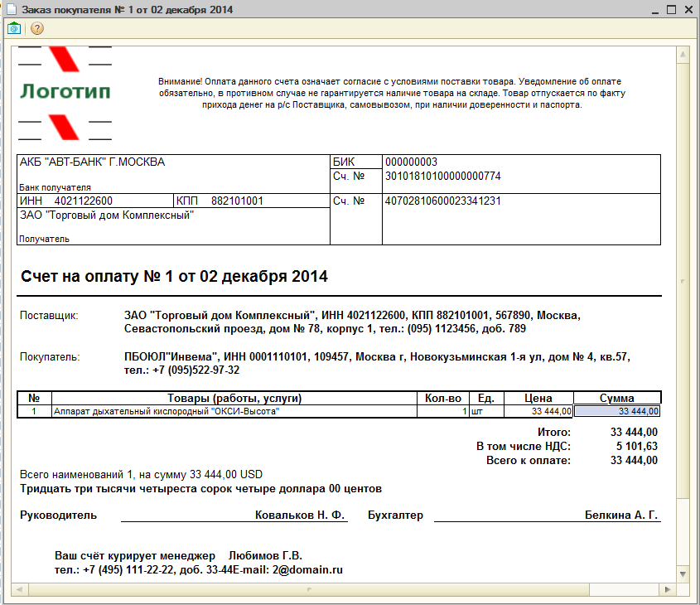Image resolution: width=700 pixels, height=605 pixels.
Task: Click the row number cell "1"
Action: [34, 411]
